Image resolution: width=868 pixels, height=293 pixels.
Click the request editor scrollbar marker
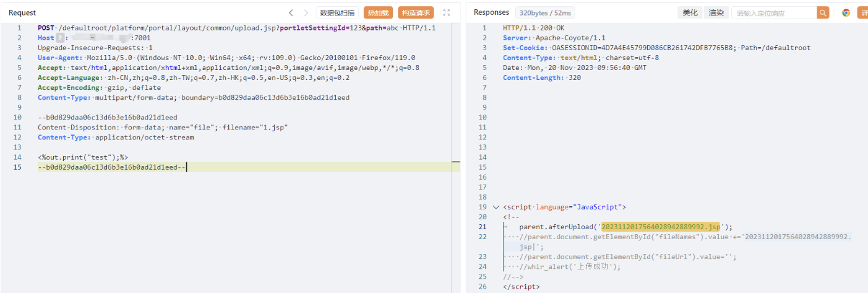pyautogui.click(x=456, y=162)
